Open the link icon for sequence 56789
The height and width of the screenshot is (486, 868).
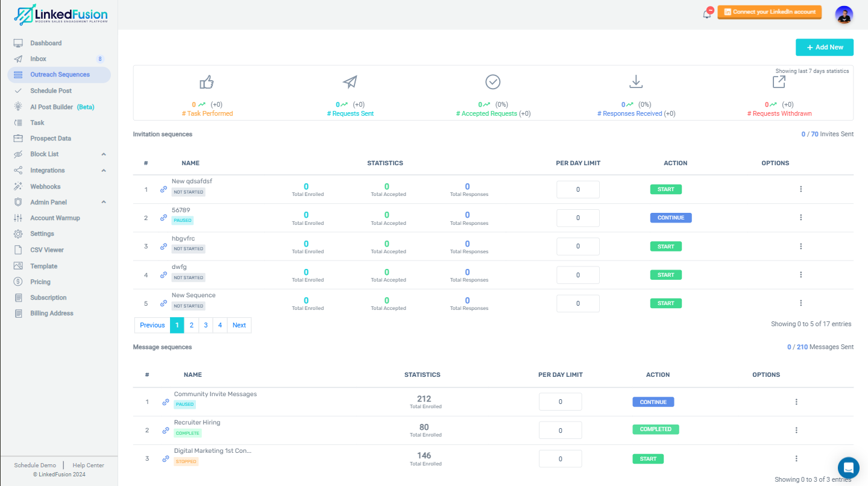click(x=163, y=218)
